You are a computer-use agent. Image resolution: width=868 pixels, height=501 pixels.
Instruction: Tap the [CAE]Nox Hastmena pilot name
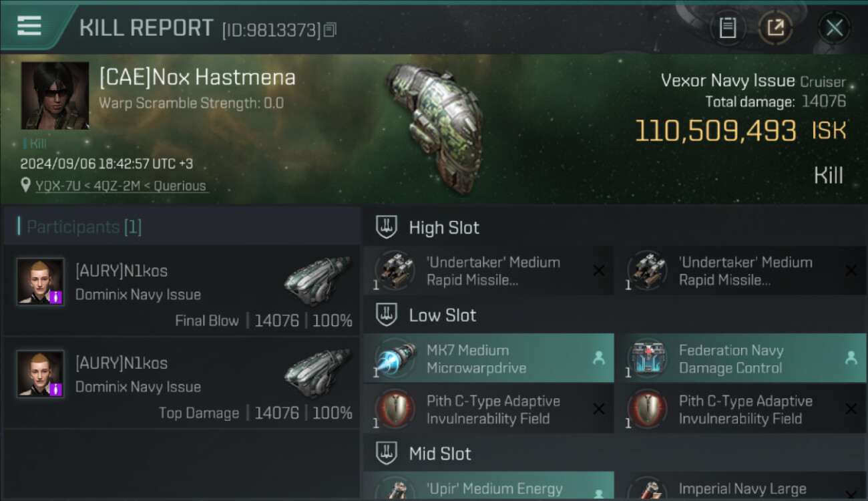(197, 77)
